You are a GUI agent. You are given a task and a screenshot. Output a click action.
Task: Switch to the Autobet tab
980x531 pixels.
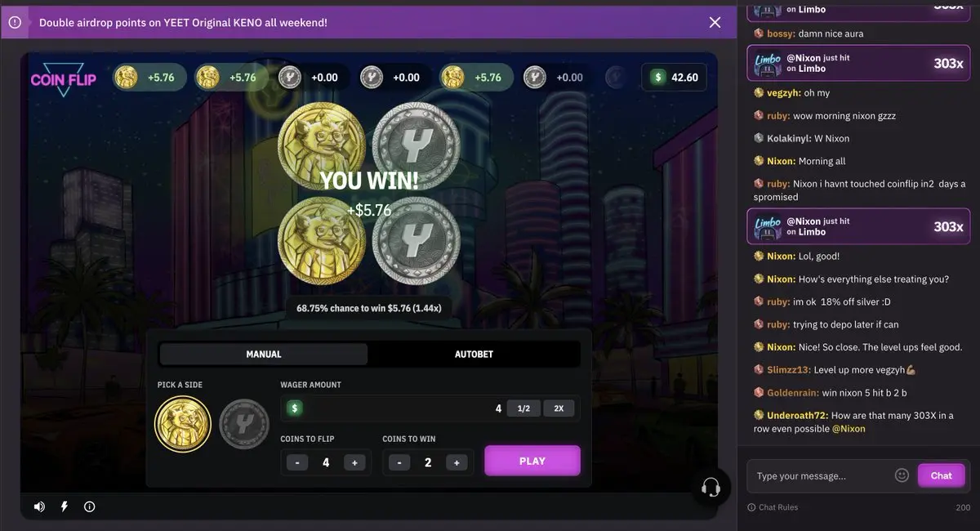(474, 354)
